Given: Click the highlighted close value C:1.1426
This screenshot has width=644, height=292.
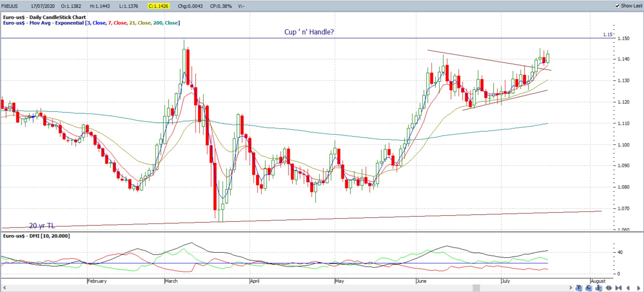Looking at the screenshot, I should click(158, 6).
